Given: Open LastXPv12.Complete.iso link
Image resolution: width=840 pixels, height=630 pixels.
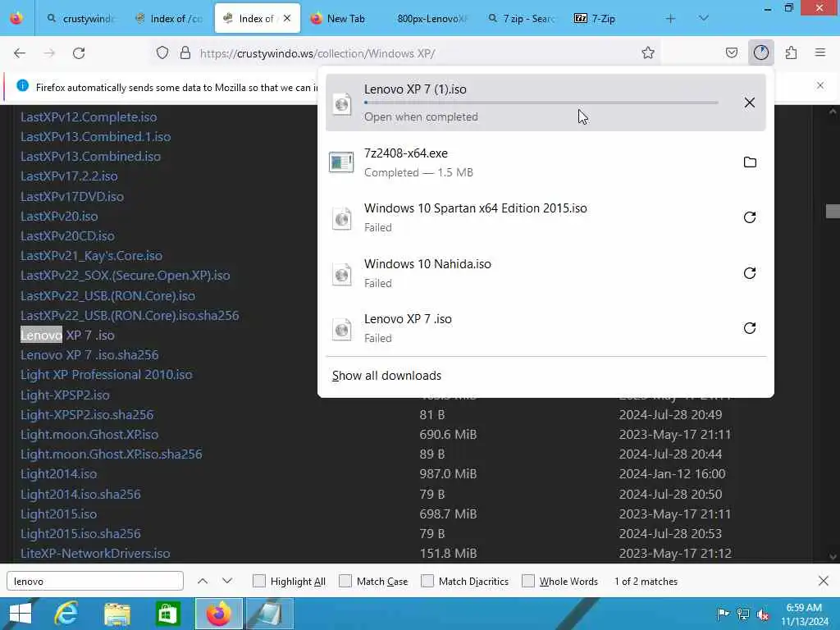Looking at the screenshot, I should (x=89, y=116).
